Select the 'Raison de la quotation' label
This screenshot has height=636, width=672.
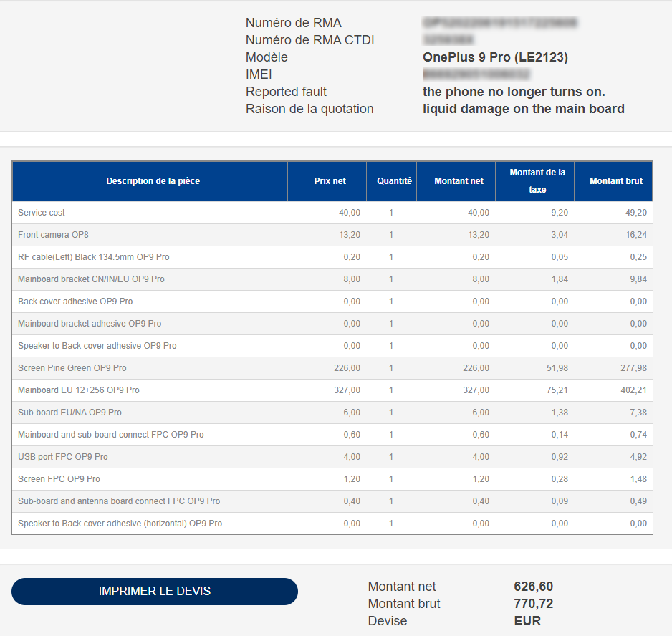[x=309, y=109]
